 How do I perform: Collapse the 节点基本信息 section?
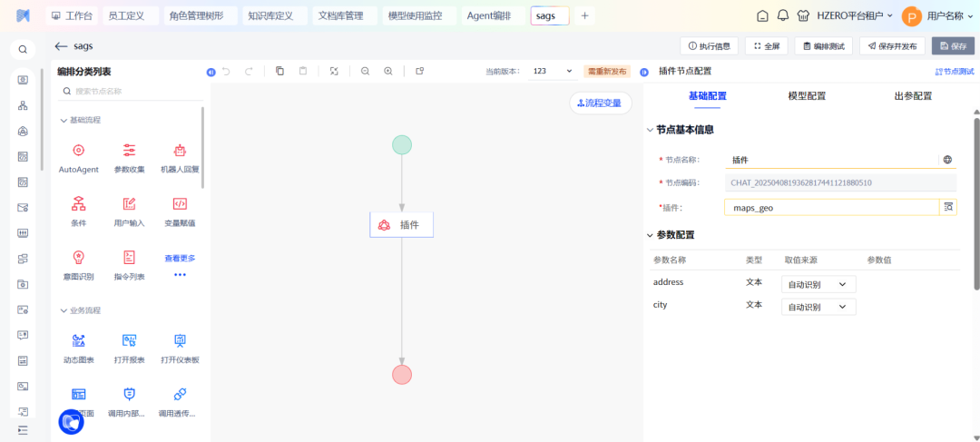pyautogui.click(x=650, y=130)
